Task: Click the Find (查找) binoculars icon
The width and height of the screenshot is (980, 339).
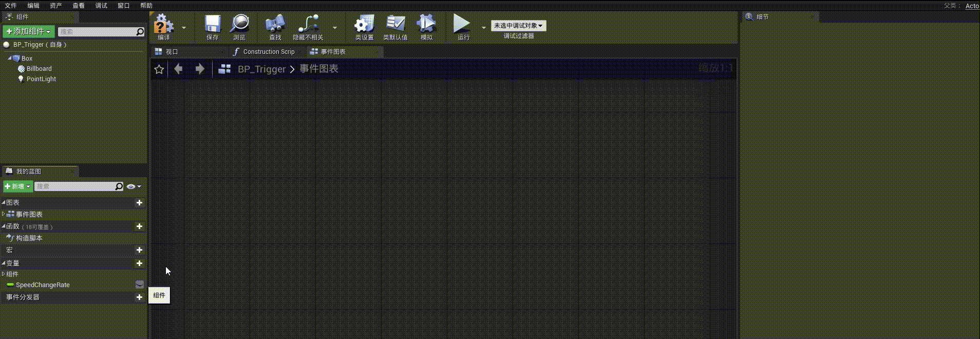Action: click(275, 25)
